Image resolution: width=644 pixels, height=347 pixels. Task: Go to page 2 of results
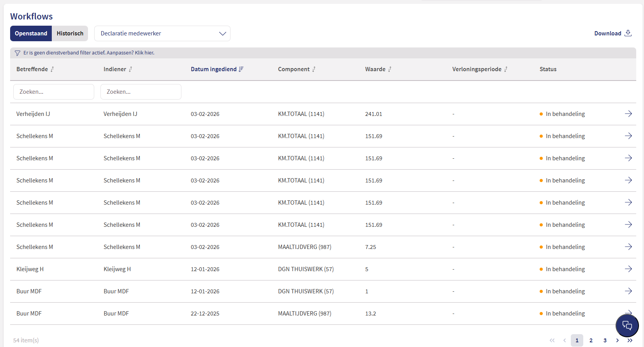(591, 340)
